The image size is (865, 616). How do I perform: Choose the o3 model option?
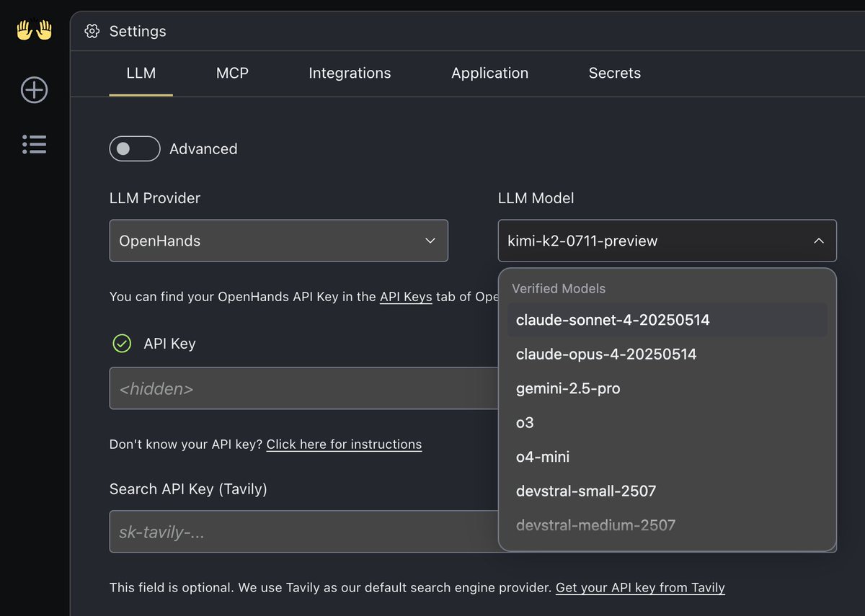pyautogui.click(x=667, y=423)
